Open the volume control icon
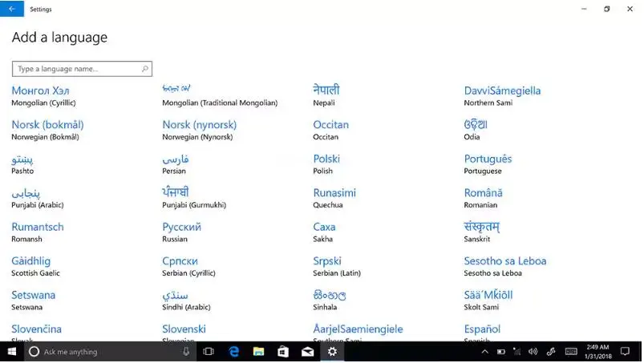 tap(533, 352)
